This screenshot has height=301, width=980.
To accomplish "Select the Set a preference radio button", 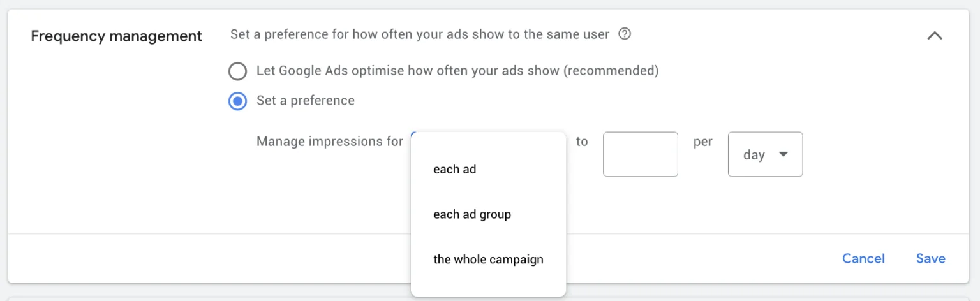I will [x=237, y=101].
